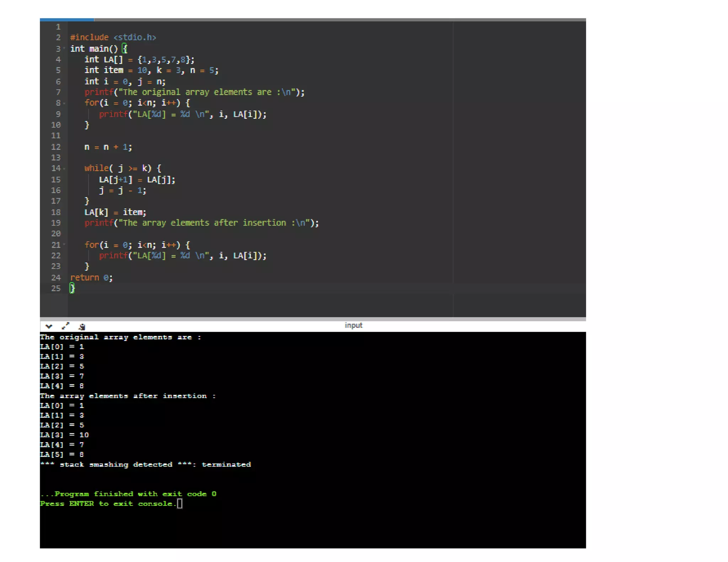
Task: Click the highlighted closing brace on line 25
Action: click(x=72, y=288)
